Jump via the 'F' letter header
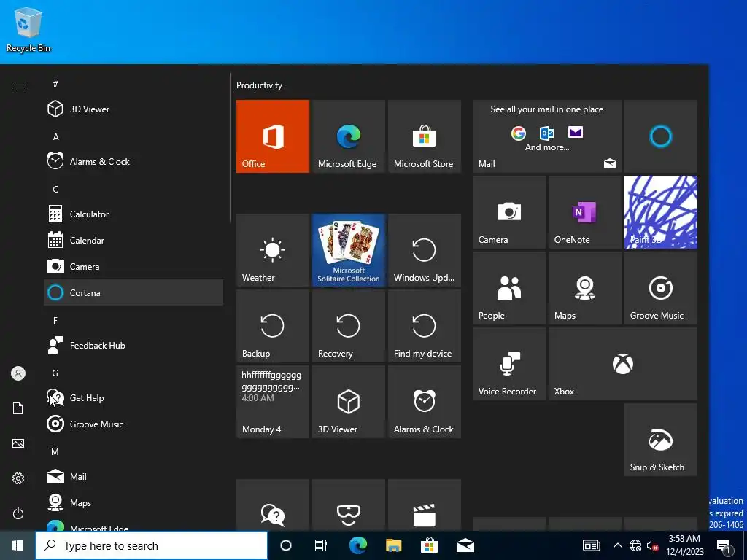This screenshot has width=747, height=560. coord(55,321)
